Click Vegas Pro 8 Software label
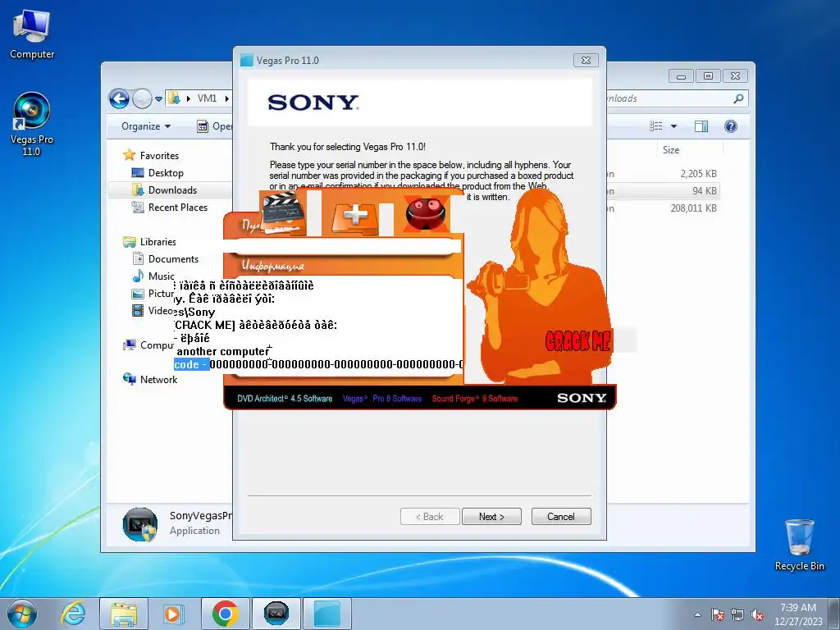The image size is (840, 630). pos(382,399)
